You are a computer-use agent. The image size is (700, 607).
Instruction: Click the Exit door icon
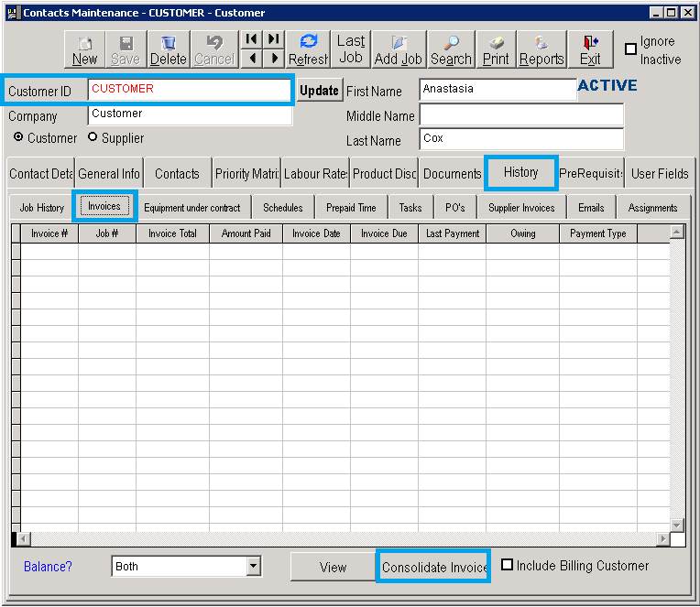click(590, 49)
